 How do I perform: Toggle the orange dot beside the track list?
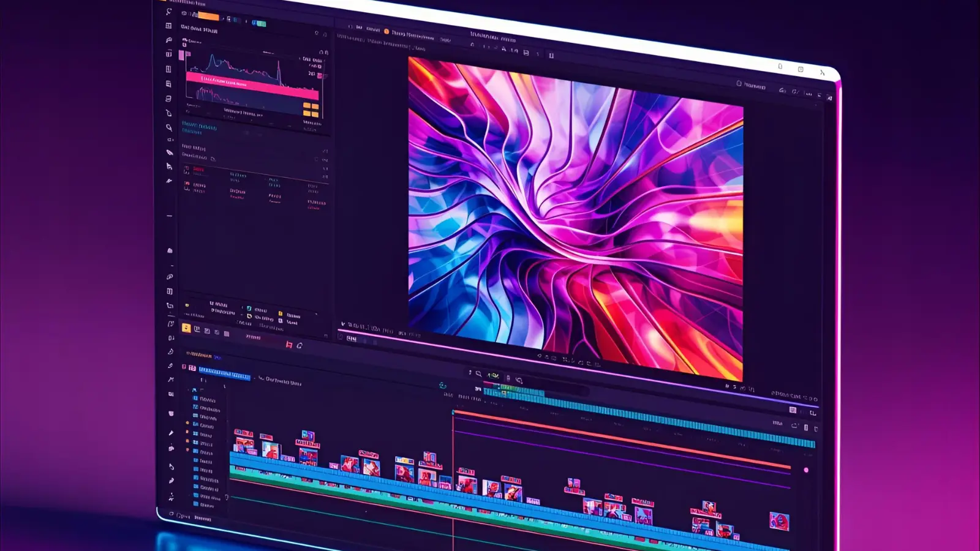point(187,423)
